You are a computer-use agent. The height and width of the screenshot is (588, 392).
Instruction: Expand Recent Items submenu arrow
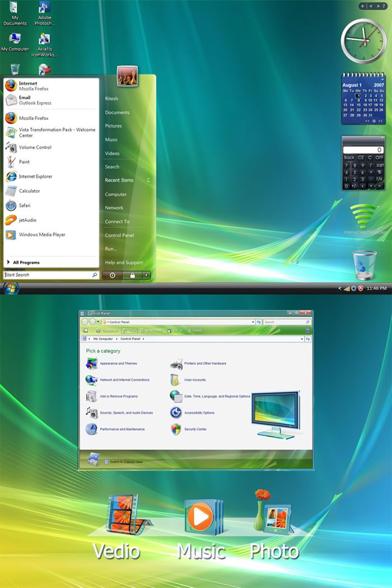click(148, 180)
